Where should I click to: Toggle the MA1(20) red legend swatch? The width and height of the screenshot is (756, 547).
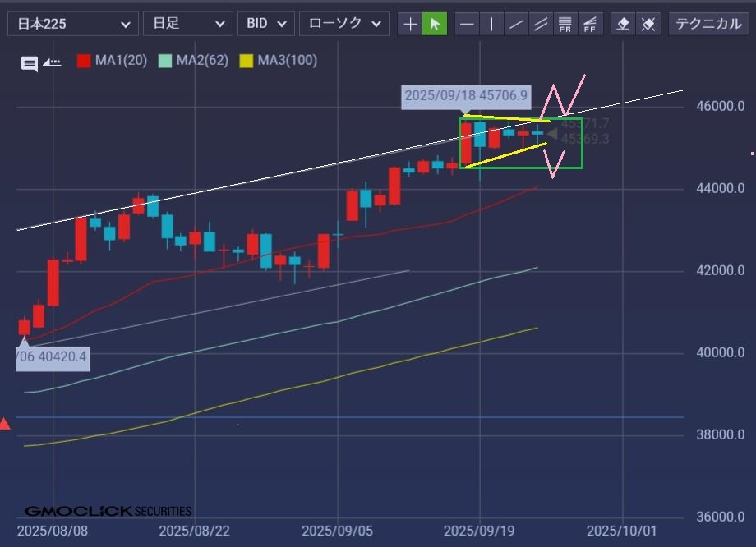(84, 61)
